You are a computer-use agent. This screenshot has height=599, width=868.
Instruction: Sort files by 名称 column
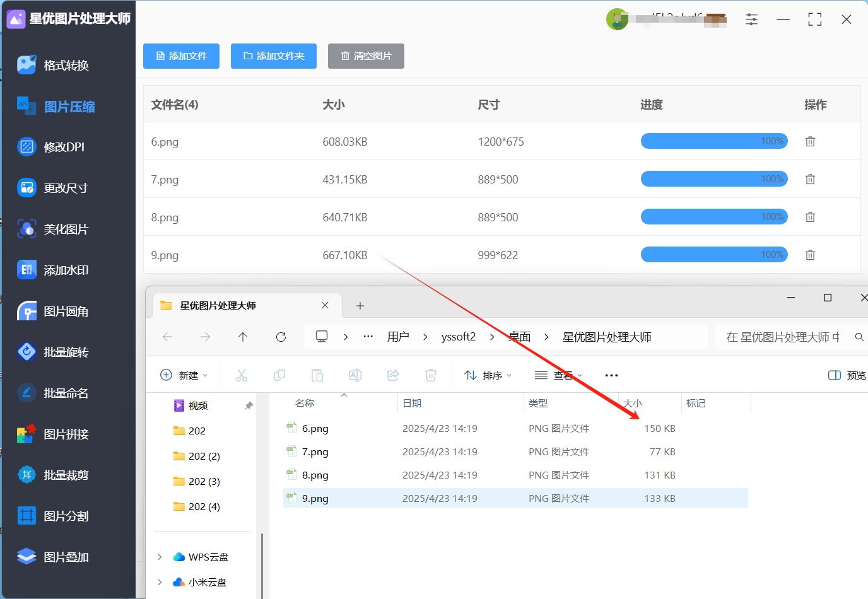pyautogui.click(x=305, y=404)
